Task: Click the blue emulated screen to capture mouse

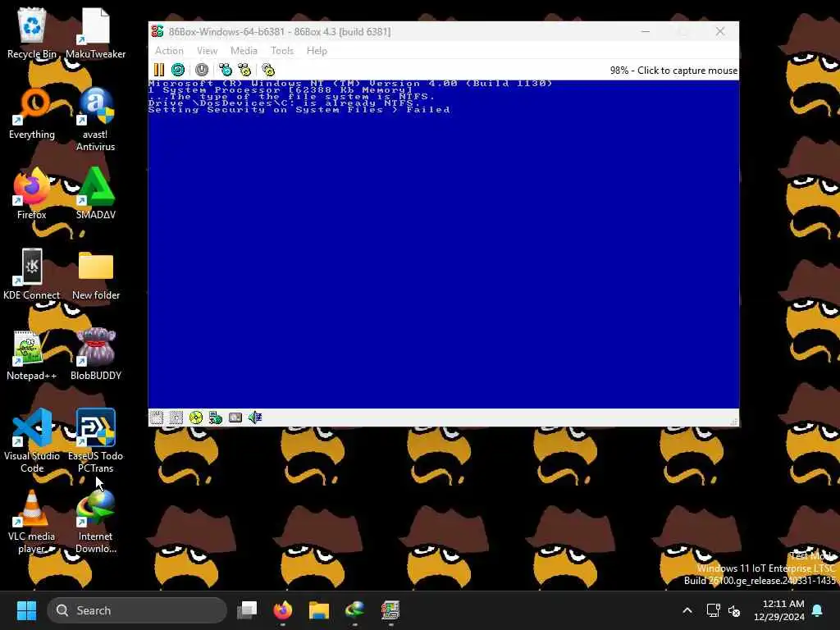Action: point(444,244)
